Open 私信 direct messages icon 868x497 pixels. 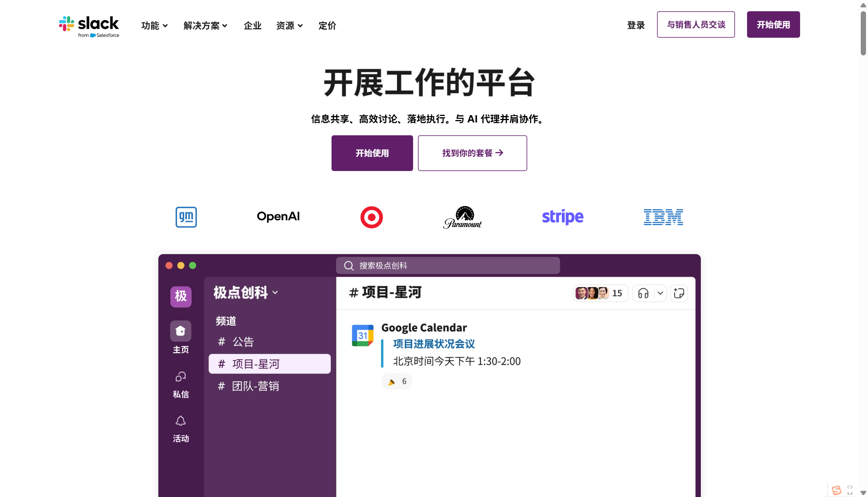[x=180, y=377]
